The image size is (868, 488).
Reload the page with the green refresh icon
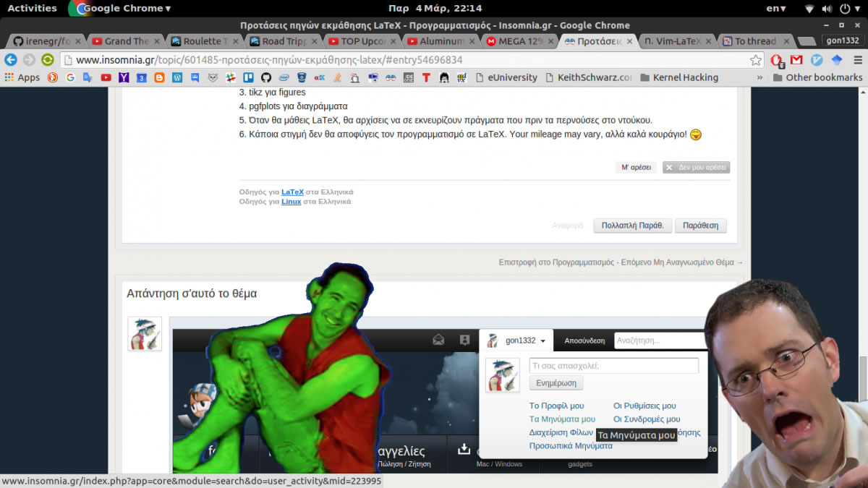(x=48, y=60)
